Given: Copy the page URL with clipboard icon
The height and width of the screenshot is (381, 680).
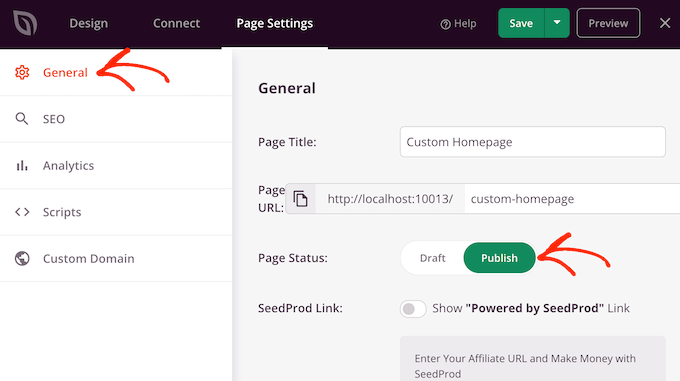Looking at the screenshot, I should 301,199.
